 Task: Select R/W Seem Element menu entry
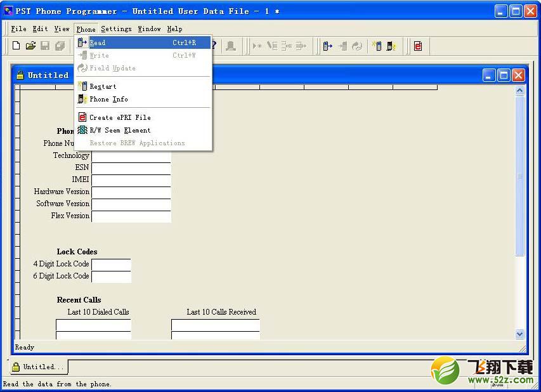coord(143,130)
